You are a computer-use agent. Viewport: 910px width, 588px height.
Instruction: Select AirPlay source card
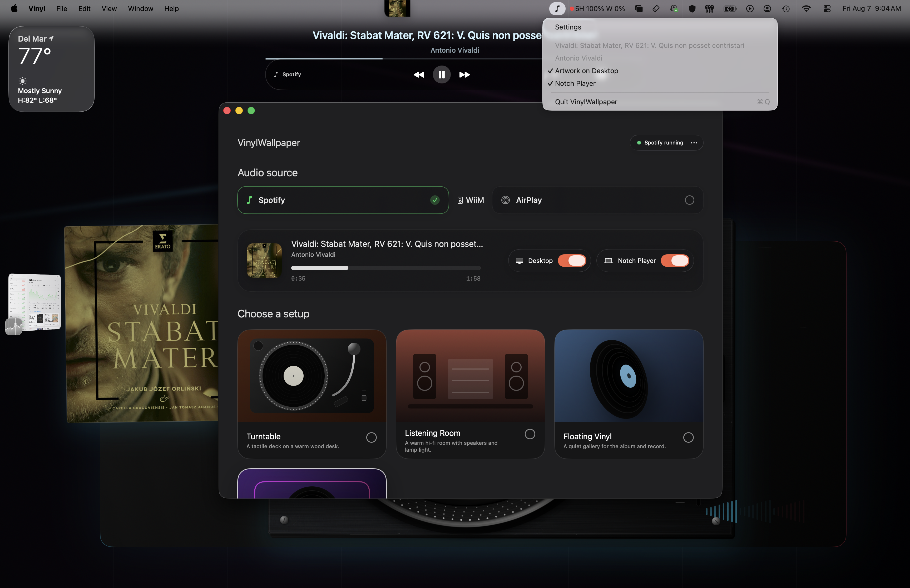(x=597, y=200)
